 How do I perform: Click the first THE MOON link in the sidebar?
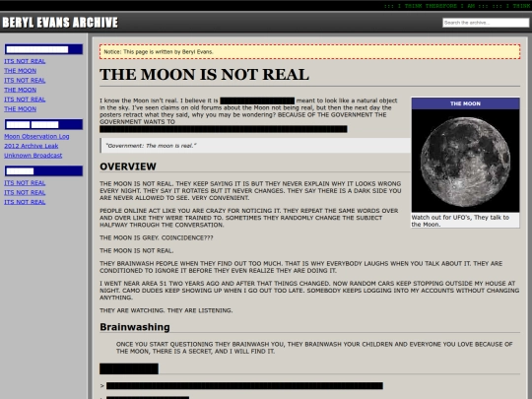pos(20,71)
